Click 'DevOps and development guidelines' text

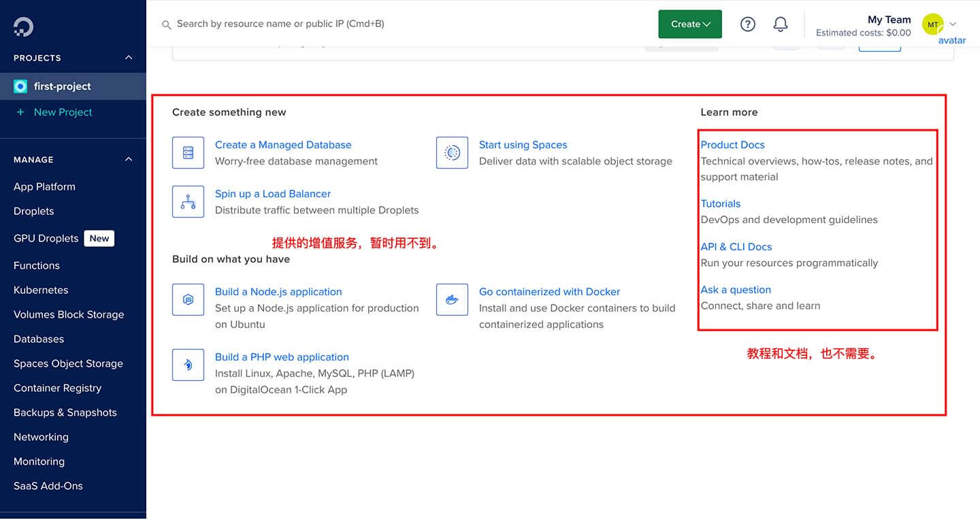point(789,220)
